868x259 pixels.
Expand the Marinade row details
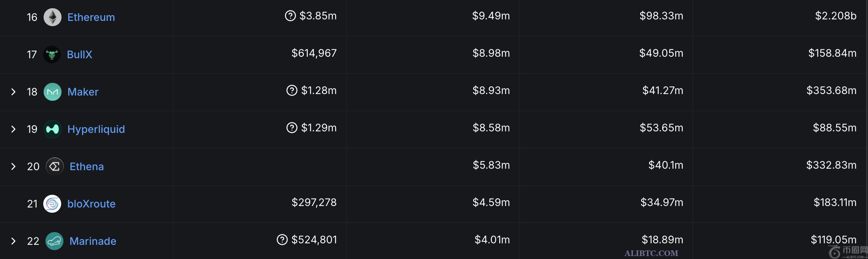pyautogui.click(x=13, y=241)
